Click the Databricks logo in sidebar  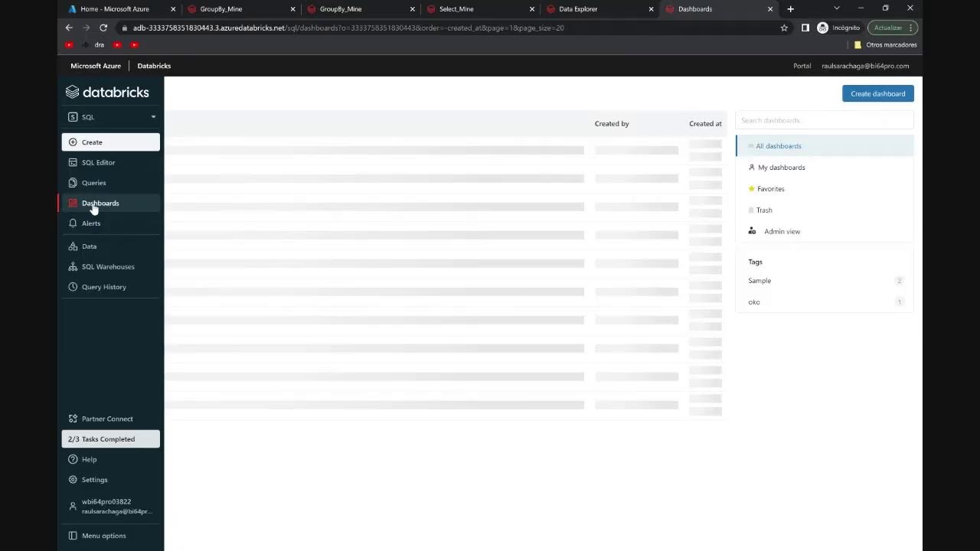click(107, 92)
